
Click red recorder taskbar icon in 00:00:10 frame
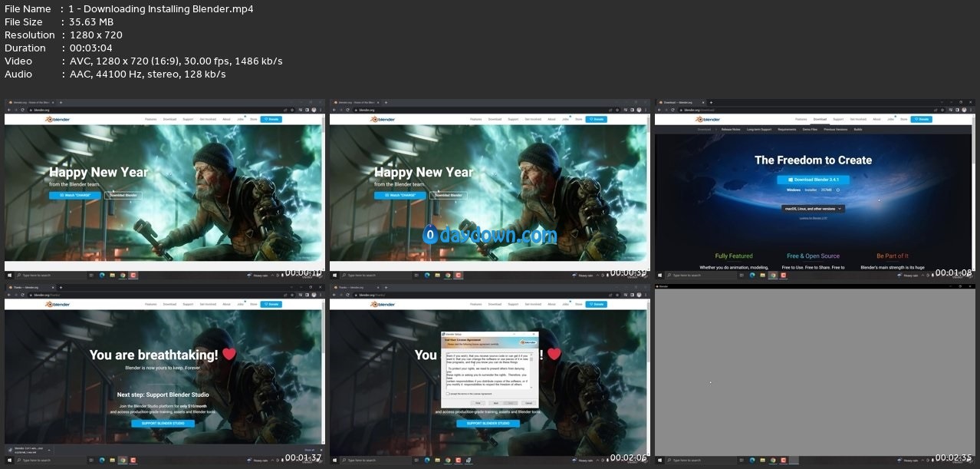(x=133, y=275)
